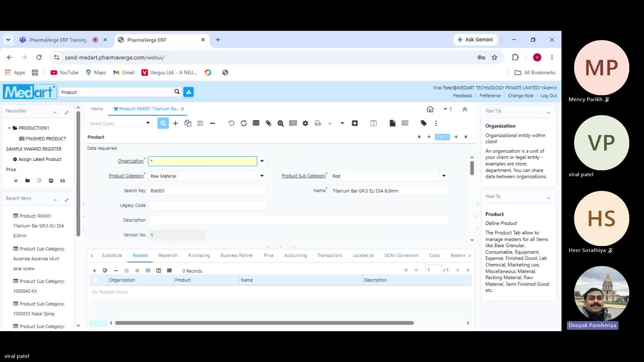Copy the current Product record
The image size is (644, 362).
[188, 123]
